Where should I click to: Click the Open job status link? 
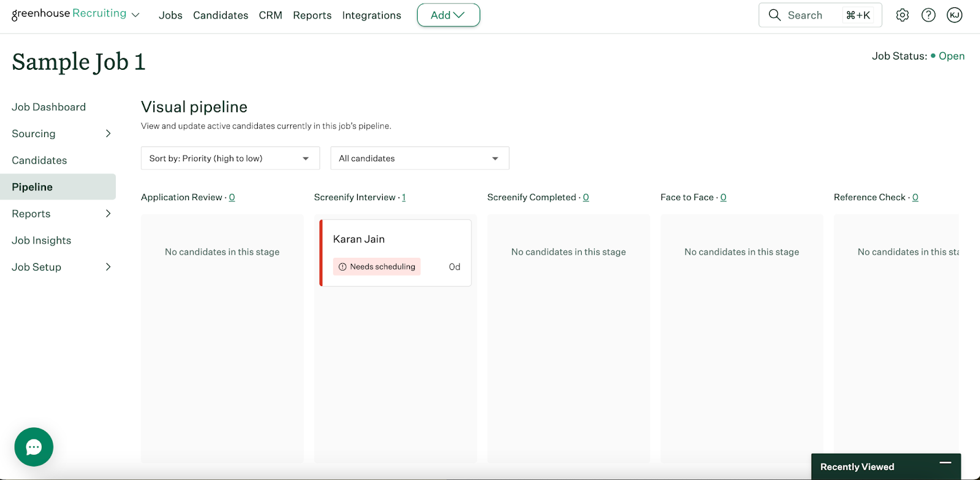(952, 56)
